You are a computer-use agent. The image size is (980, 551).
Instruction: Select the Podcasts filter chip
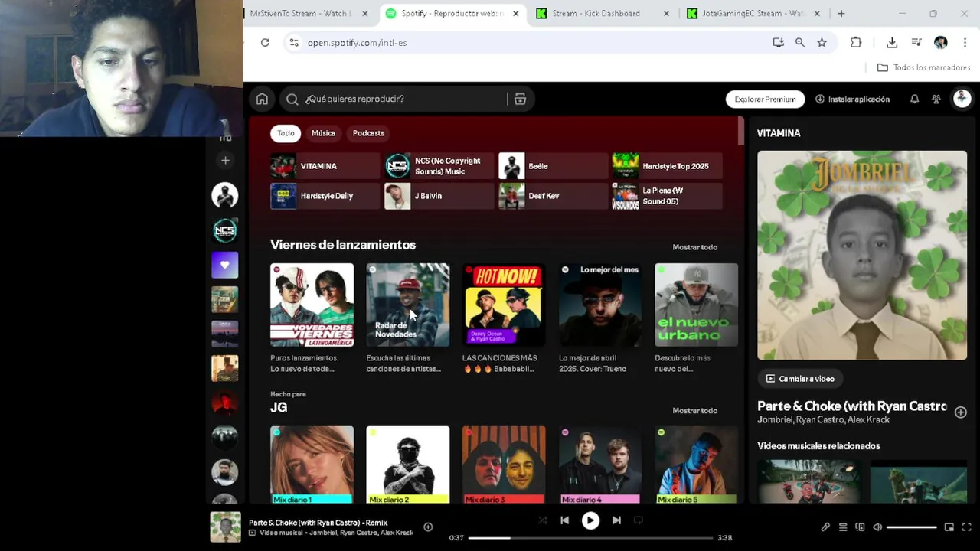tap(368, 133)
